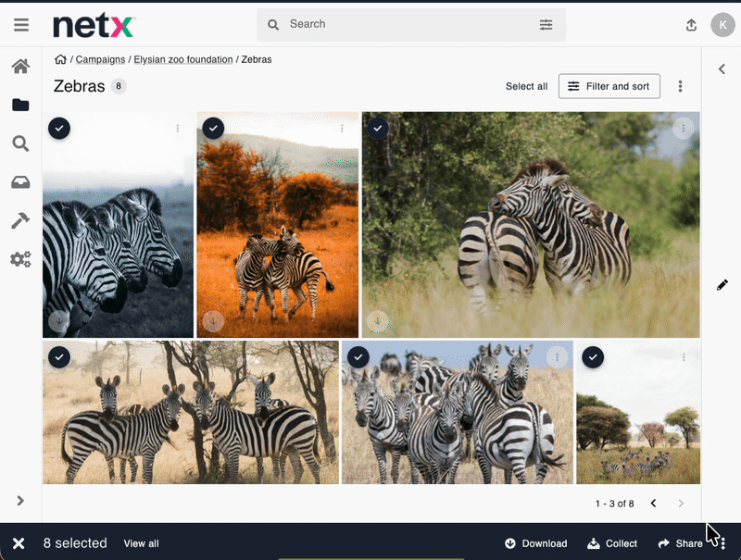Open the Folders sidebar icon
This screenshot has height=560, width=741.
pyautogui.click(x=20, y=106)
